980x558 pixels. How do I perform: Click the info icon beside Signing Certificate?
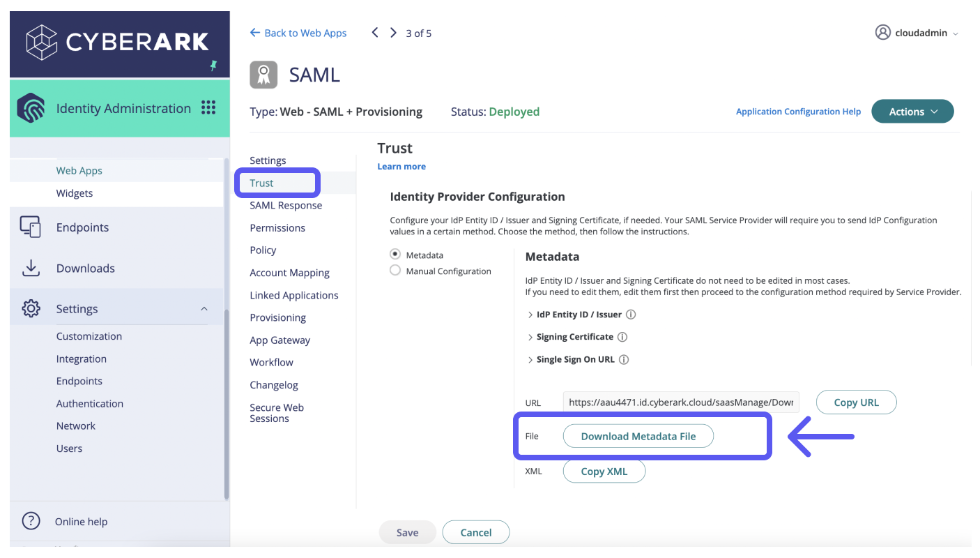pos(623,336)
